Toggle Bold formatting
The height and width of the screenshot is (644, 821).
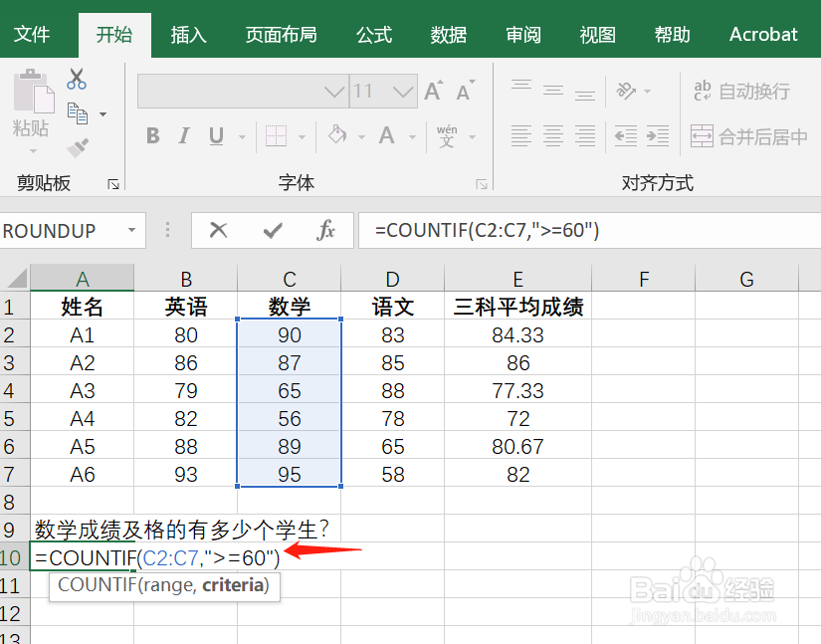(x=153, y=136)
